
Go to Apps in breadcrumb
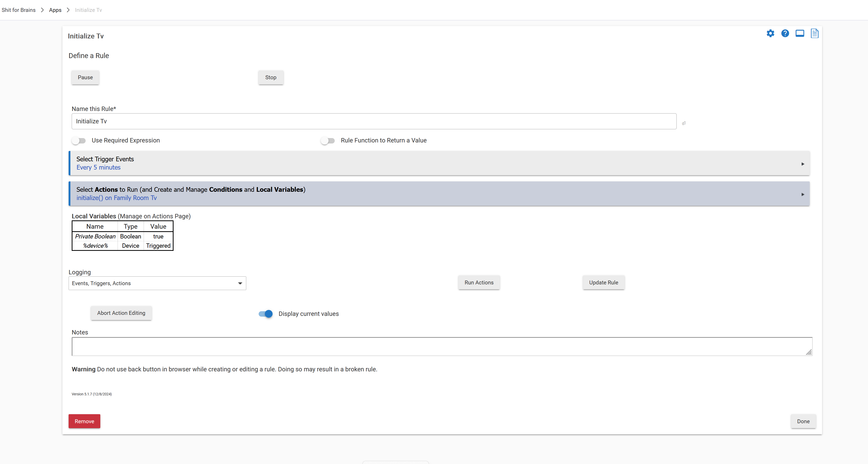(55, 10)
